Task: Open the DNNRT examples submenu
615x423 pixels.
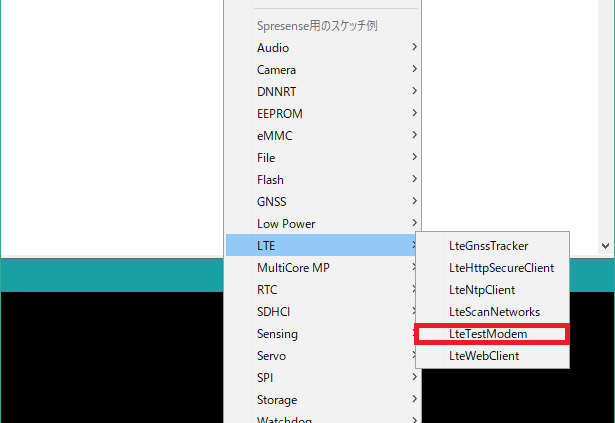Action: coord(322,91)
